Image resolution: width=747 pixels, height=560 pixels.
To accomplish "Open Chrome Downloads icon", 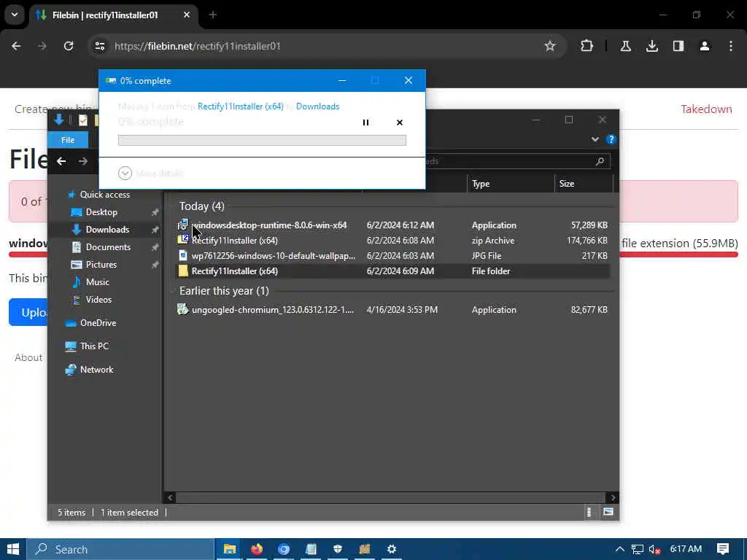I will click(x=651, y=46).
